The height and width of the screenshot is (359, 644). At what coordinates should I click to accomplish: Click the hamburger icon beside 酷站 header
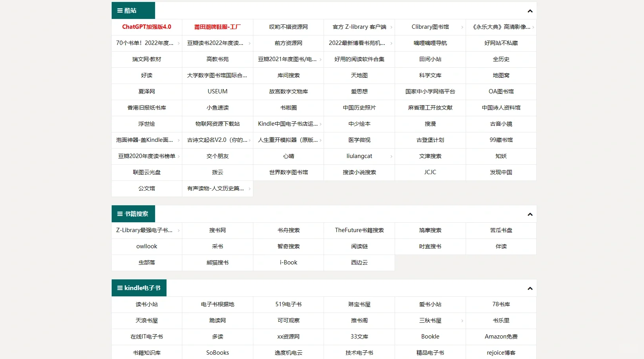point(119,11)
